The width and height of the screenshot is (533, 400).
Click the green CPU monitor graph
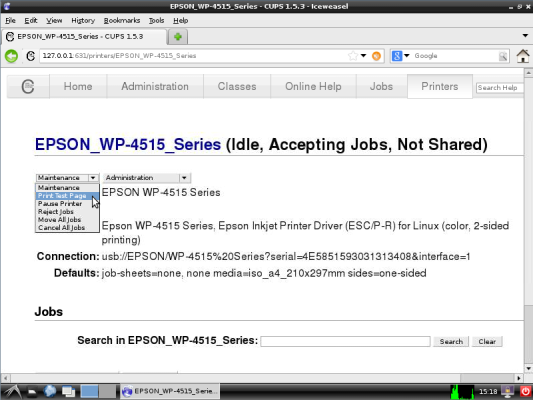[462, 392]
